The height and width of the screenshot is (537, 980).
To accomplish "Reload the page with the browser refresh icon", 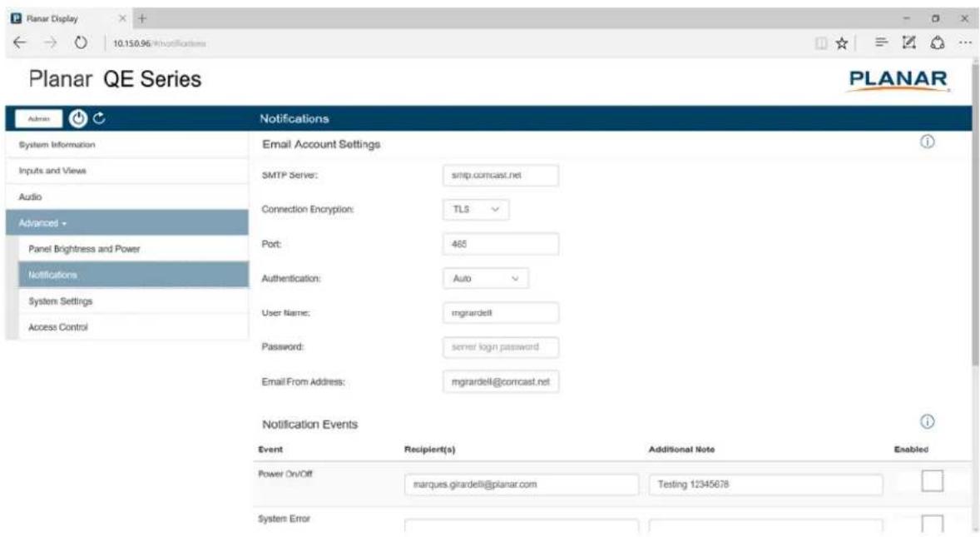I will (81, 42).
